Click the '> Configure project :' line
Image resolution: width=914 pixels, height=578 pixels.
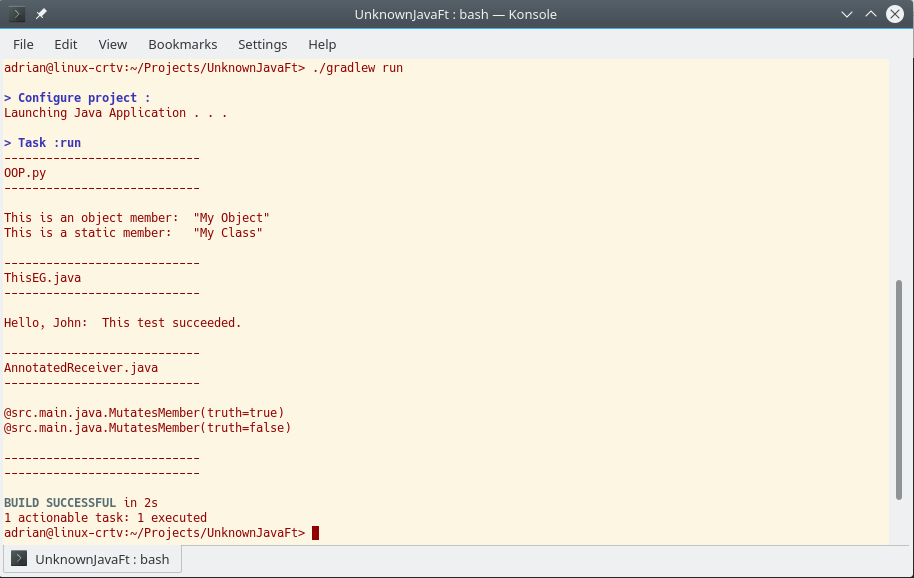77,97
